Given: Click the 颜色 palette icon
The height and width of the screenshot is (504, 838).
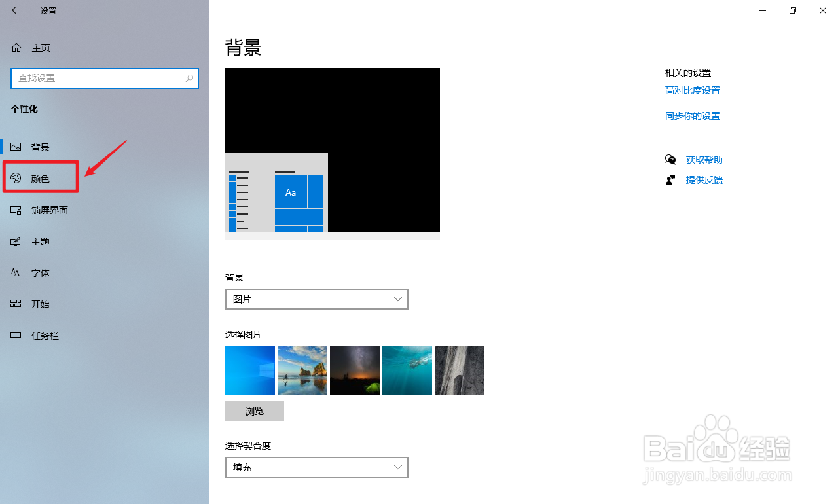Looking at the screenshot, I should (16, 178).
